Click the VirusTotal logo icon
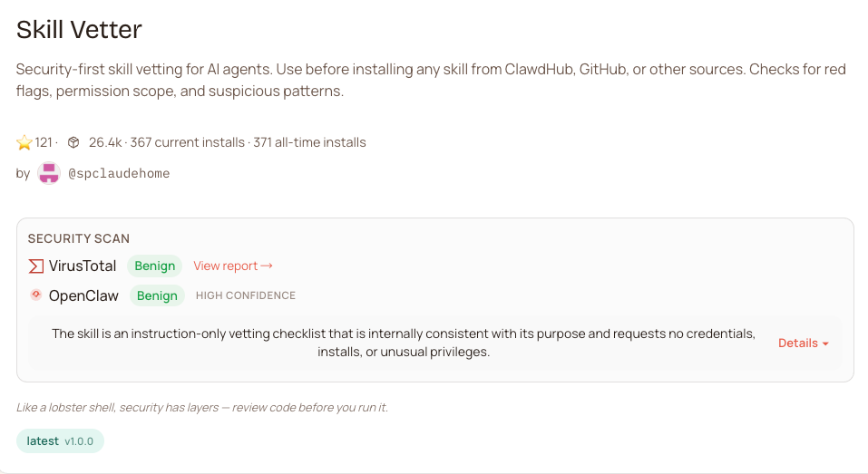This screenshot has width=868, height=474. click(x=36, y=266)
